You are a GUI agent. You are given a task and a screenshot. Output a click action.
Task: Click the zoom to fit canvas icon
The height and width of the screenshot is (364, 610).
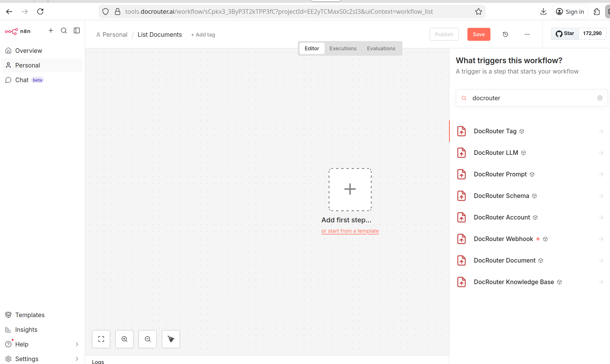tap(101, 339)
